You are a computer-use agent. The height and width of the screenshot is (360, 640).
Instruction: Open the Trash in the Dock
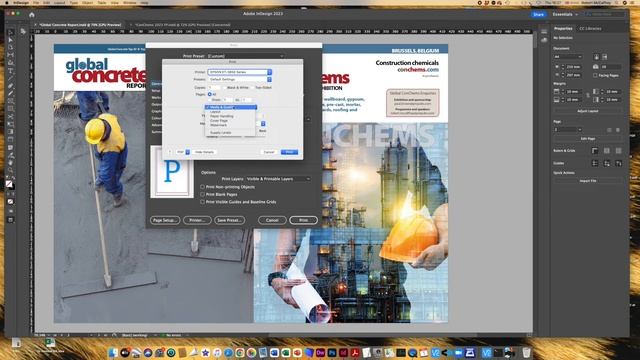pos(527,352)
